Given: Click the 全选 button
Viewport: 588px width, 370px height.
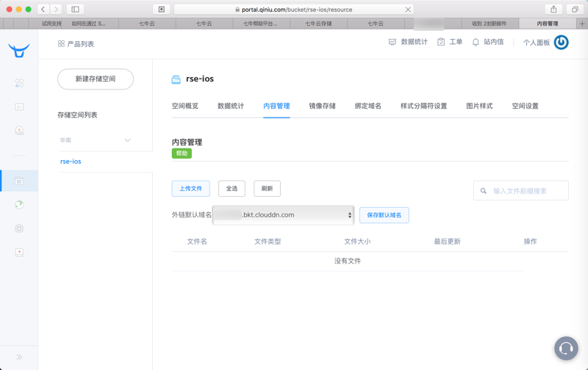Looking at the screenshot, I should tap(232, 189).
